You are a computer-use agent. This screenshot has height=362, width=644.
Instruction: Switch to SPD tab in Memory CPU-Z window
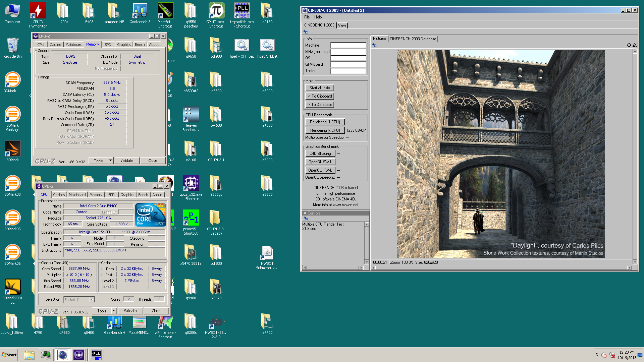(x=108, y=45)
